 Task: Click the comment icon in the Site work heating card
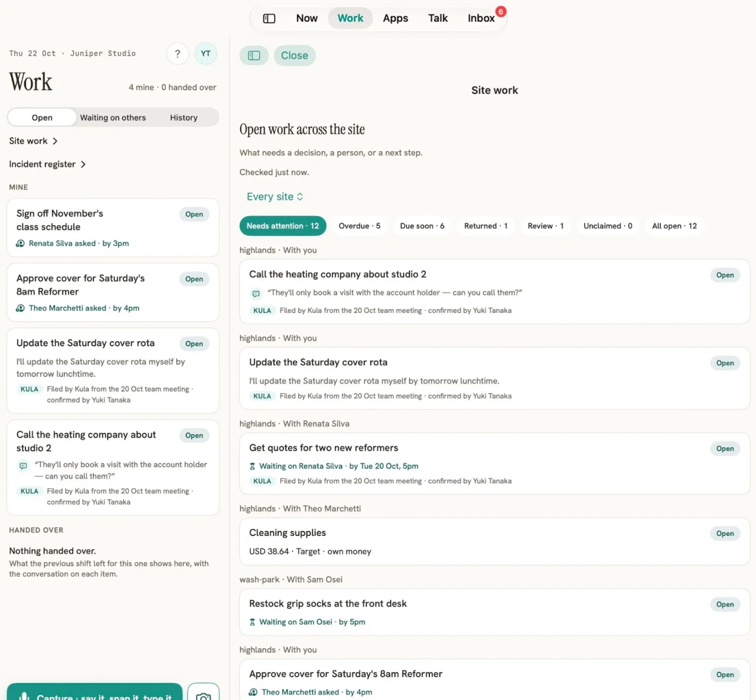coord(256,293)
